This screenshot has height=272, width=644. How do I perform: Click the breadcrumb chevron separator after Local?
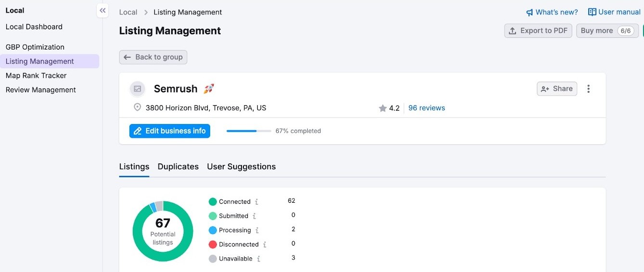(146, 12)
